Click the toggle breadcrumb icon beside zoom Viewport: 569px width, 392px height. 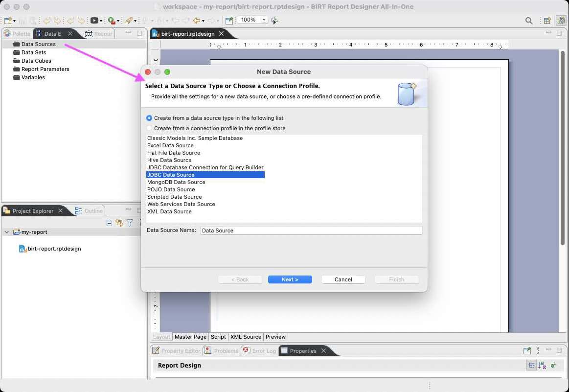(x=229, y=21)
